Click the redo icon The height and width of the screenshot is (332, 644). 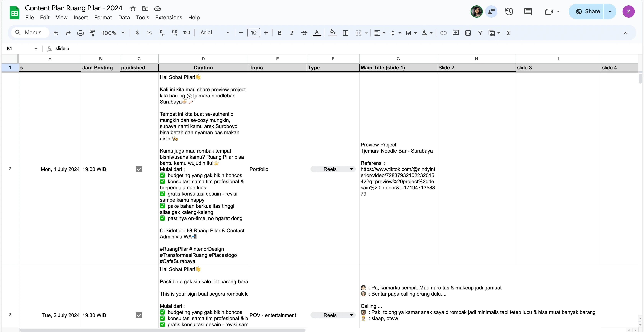click(x=68, y=33)
